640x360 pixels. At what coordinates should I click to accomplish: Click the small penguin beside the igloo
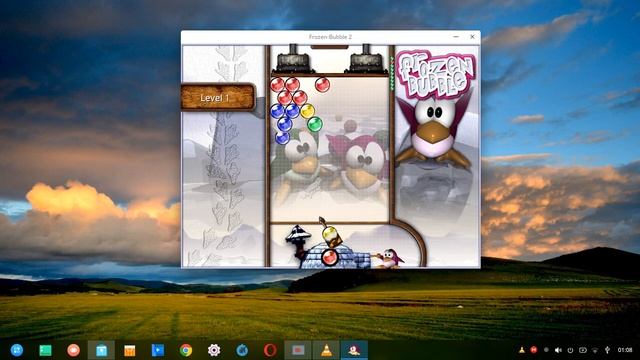(x=389, y=258)
